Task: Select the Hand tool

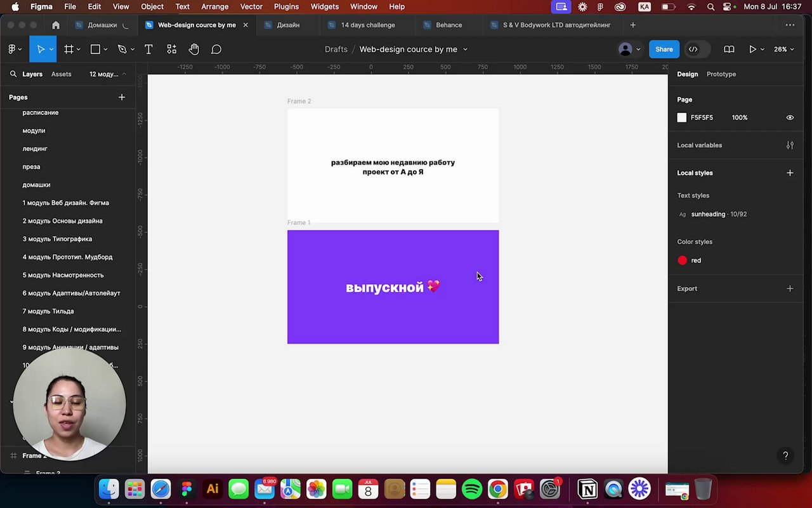Action: (194, 49)
